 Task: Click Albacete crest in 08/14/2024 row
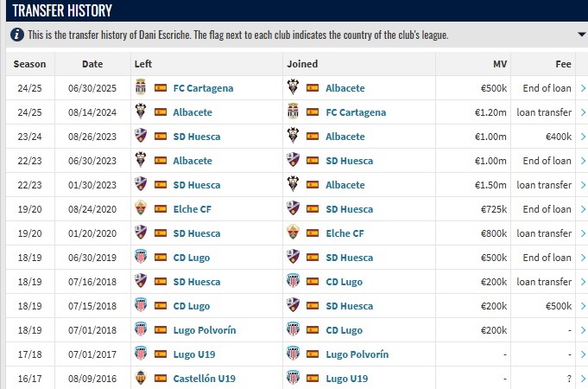point(141,112)
